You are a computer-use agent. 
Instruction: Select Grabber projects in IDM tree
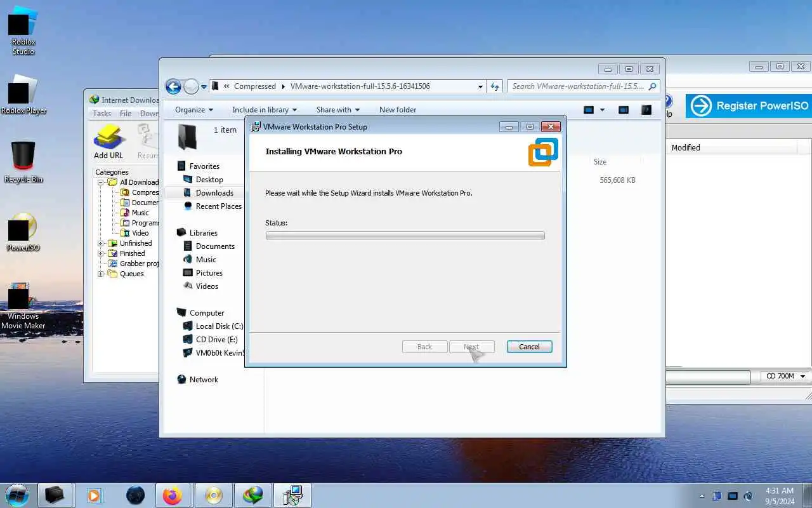tap(139, 264)
